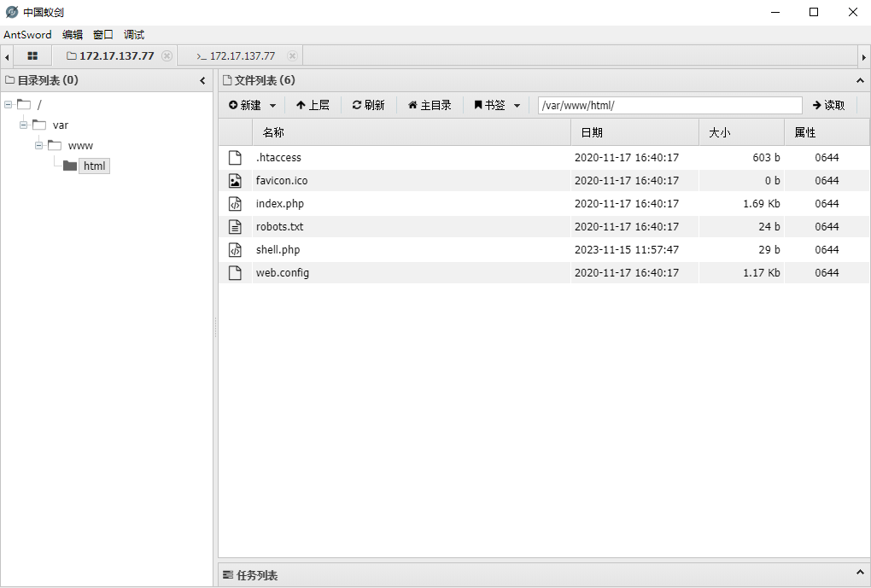
Task: Click the 1.69 Kb size cell
Action: (762, 204)
